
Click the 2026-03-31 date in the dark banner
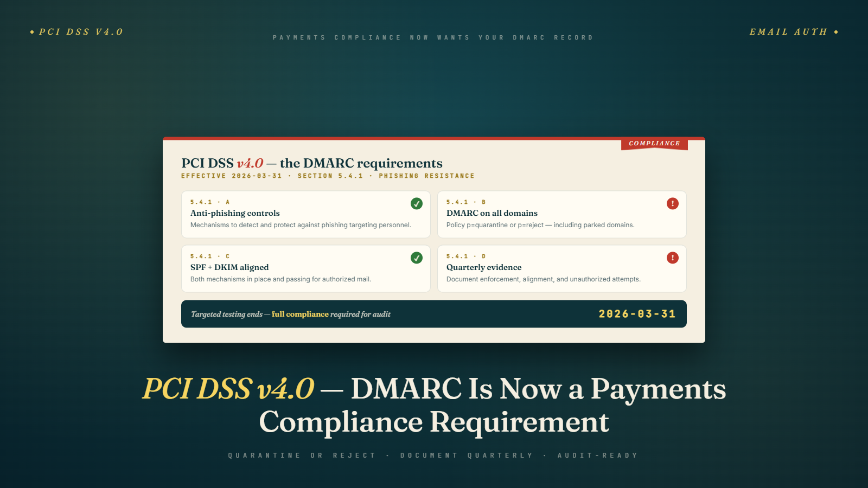tap(637, 314)
